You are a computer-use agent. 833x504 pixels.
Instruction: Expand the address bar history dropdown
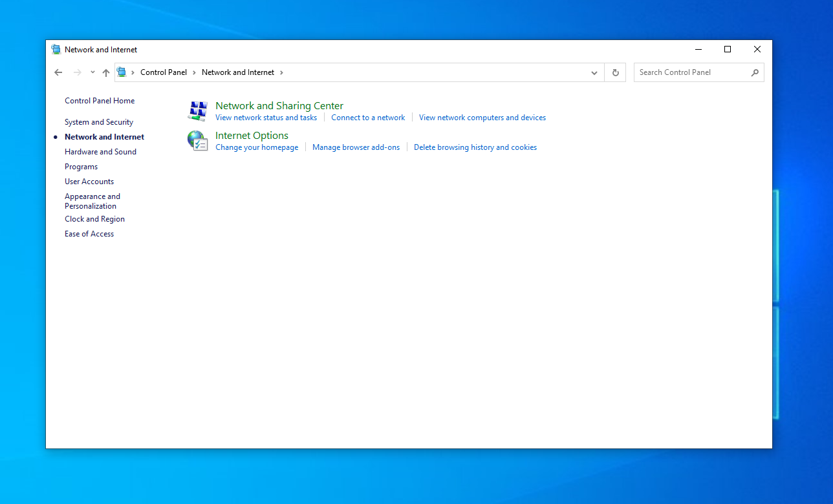(594, 72)
